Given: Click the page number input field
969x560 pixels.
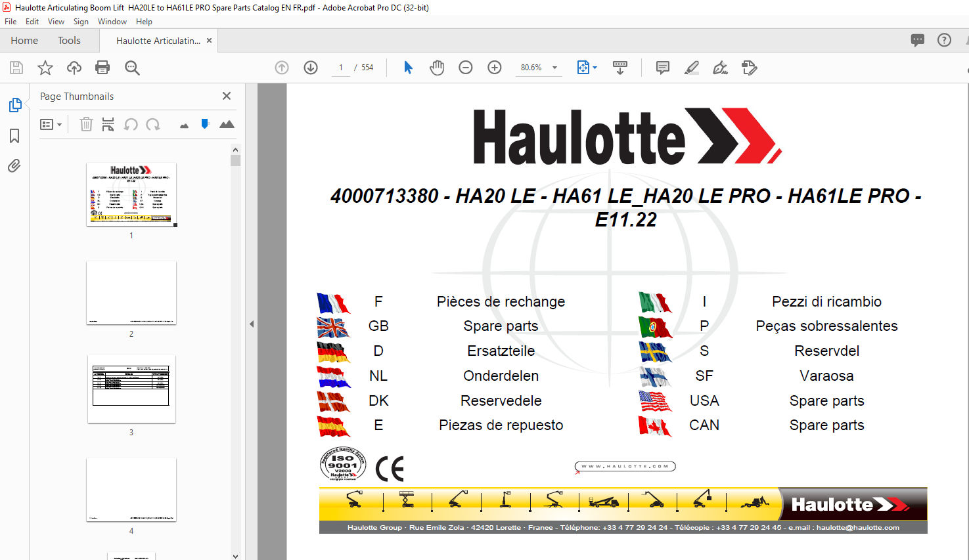Looking at the screenshot, I should pyautogui.click(x=340, y=68).
